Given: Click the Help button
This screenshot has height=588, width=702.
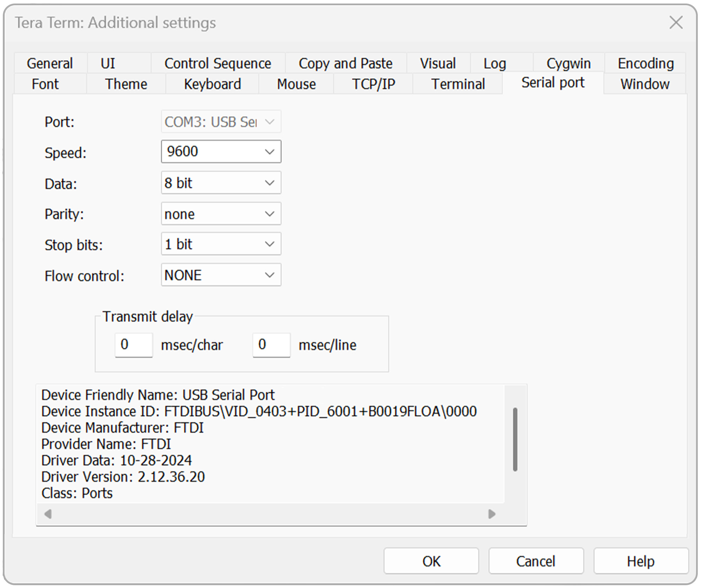Looking at the screenshot, I should pyautogui.click(x=641, y=561).
